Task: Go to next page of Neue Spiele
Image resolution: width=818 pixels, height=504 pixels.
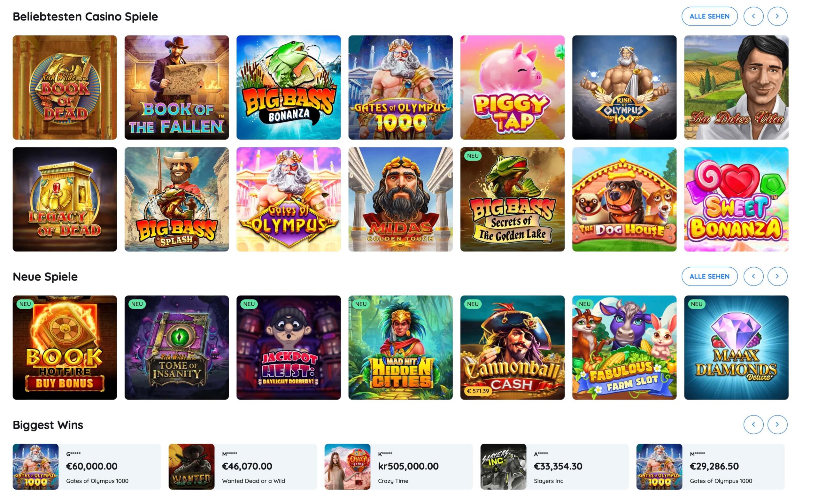Action: [777, 276]
